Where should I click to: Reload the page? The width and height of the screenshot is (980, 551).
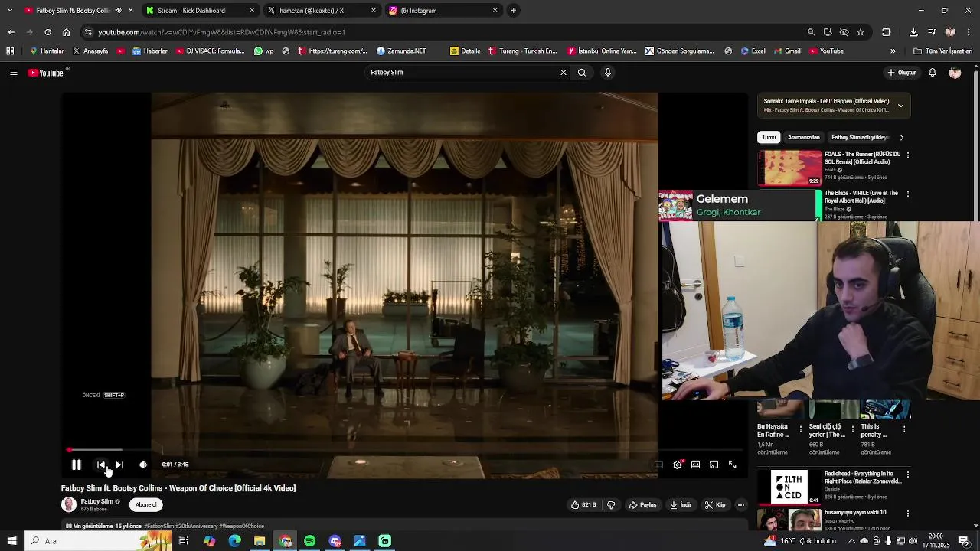47,32
